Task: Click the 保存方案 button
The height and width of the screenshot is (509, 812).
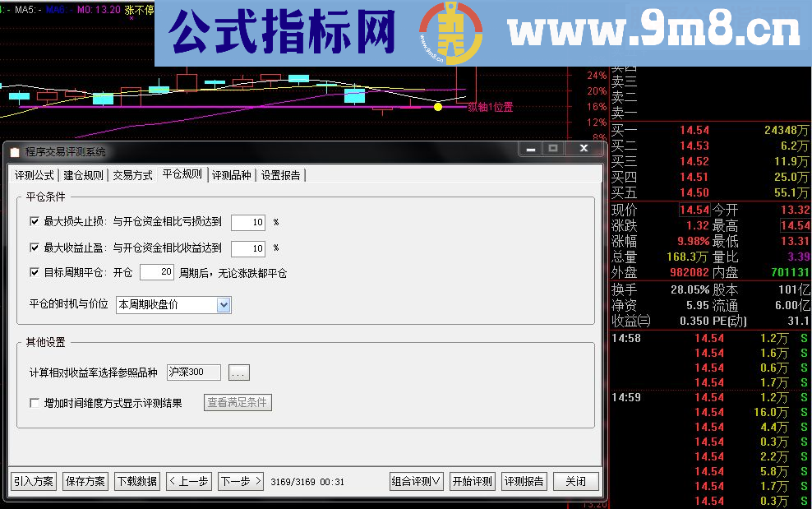Action: pos(85,481)
